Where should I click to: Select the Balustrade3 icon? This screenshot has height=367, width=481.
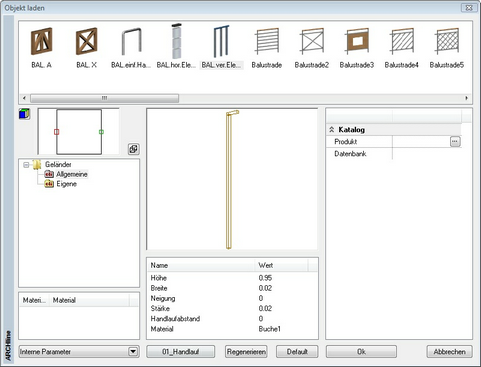[x=357, y=41]
